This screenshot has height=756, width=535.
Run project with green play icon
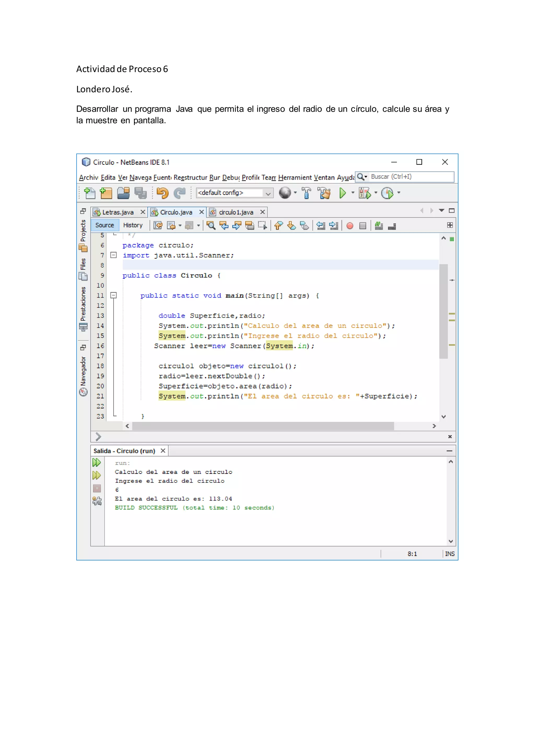343,193
